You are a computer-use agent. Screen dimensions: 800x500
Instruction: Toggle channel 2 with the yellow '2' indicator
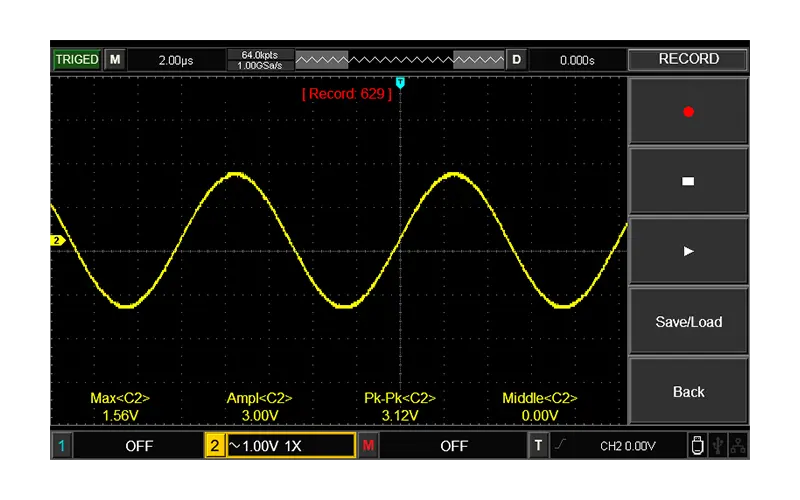click(x=215, y=446)
